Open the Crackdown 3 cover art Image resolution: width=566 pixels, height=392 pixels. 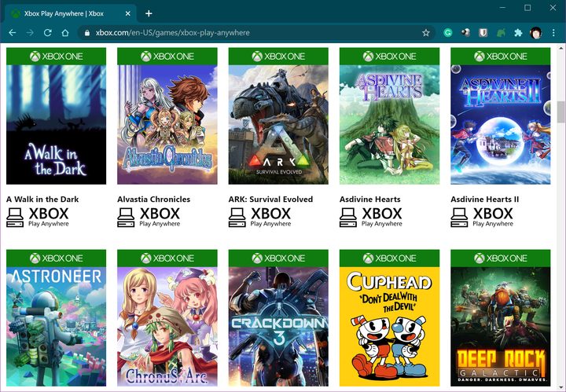278,327
